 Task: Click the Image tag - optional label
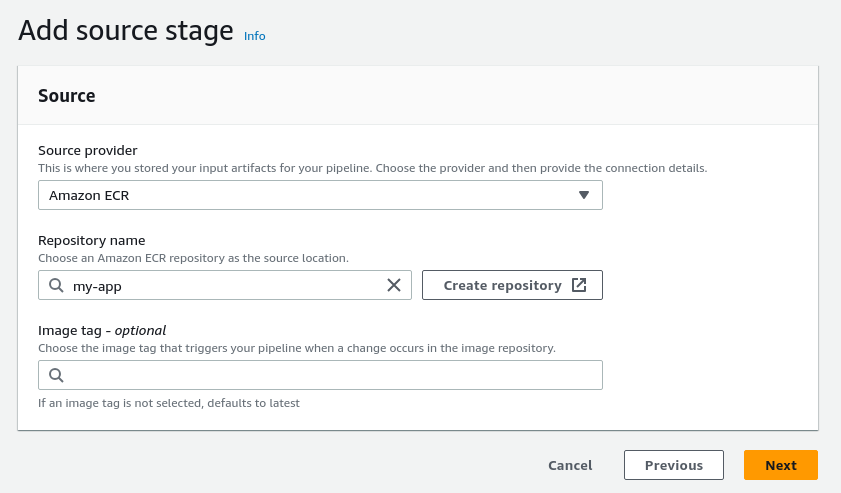[x=102, y=330]
